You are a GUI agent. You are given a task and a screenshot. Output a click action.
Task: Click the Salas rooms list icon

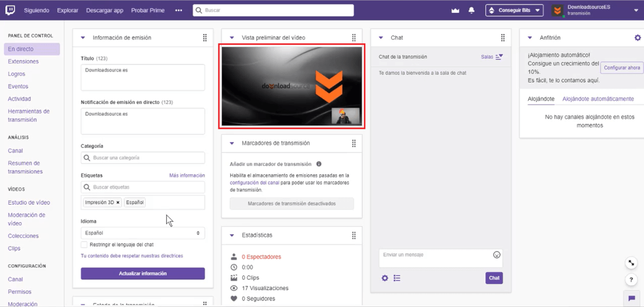click(x=499, y=57)
